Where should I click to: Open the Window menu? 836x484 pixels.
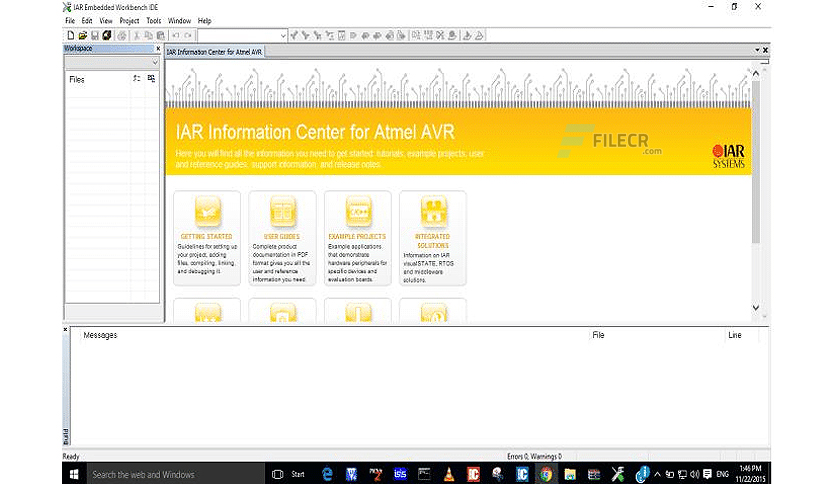tap(180, 21)
